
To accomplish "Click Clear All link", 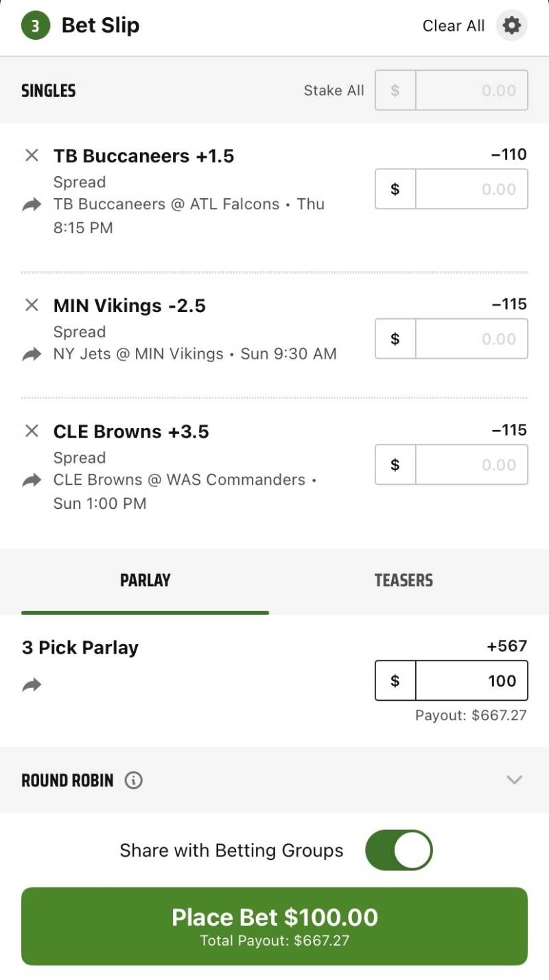I will tap(454, 26).
